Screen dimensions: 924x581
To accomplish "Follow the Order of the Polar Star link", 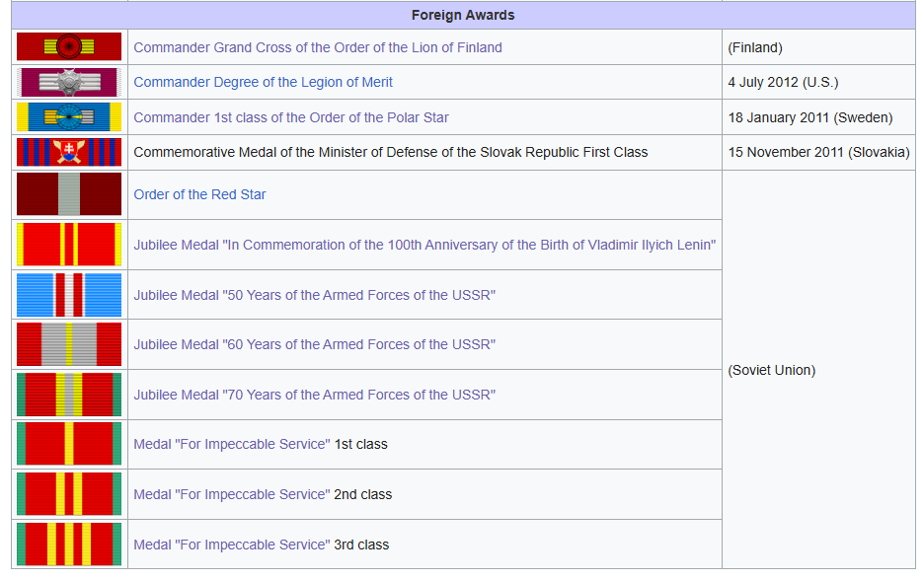I will 291,118.
